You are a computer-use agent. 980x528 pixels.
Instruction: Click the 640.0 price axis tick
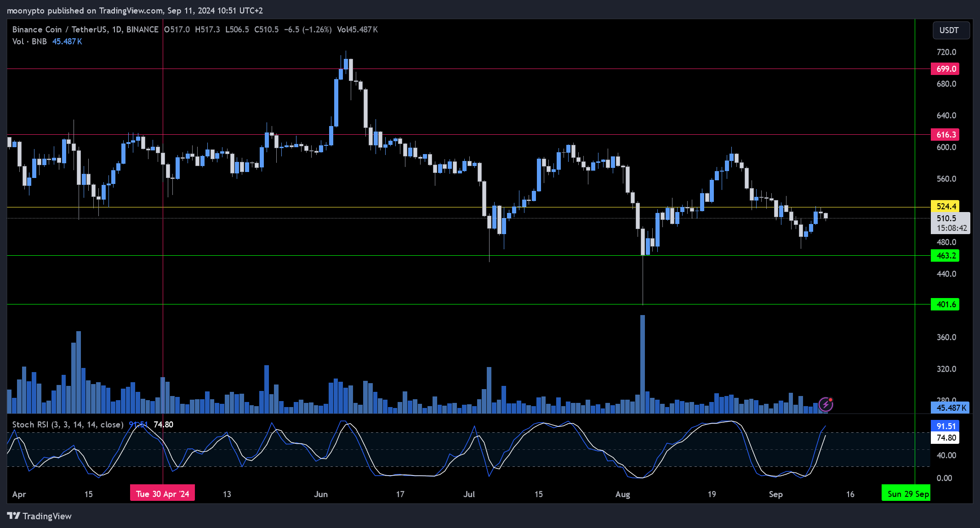click(x=946, y=115)
